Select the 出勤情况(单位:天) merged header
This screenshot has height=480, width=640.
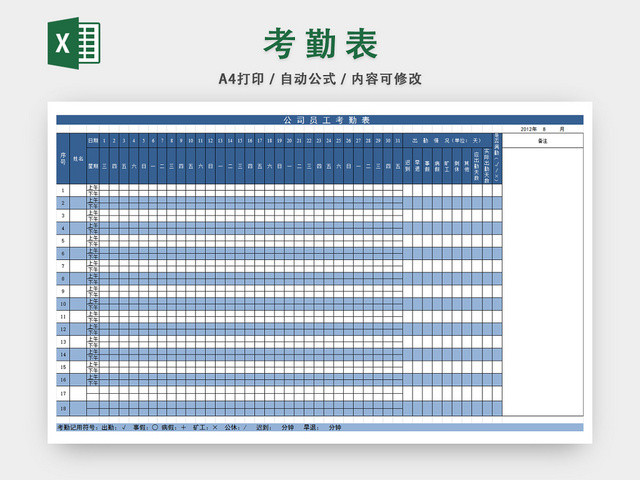click(447, 140)
